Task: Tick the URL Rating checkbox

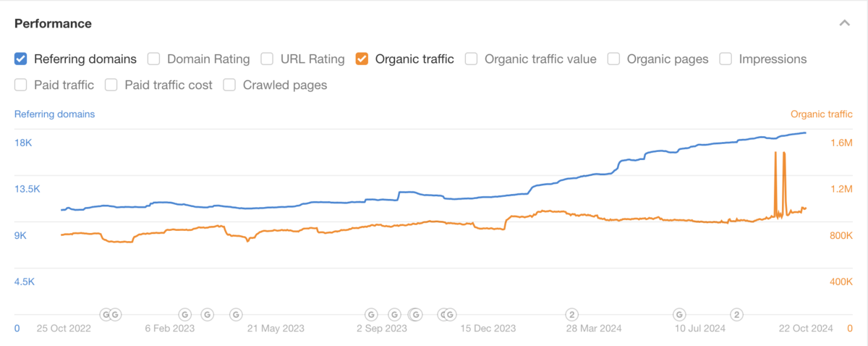Action: point(267,59)
